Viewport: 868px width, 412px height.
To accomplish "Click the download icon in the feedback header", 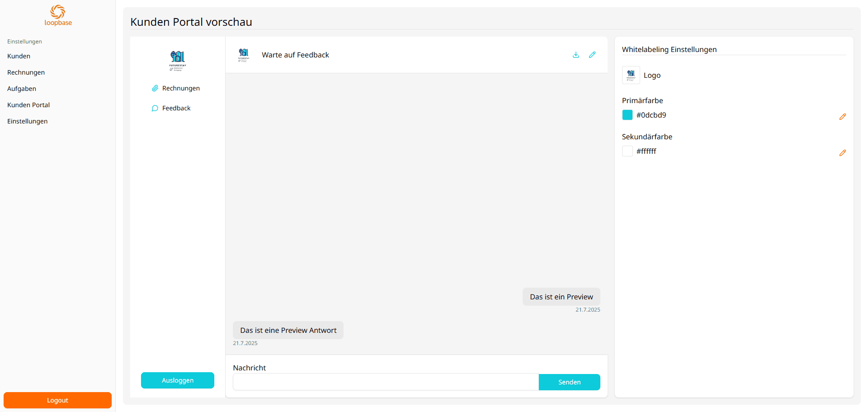I will 576,55.
